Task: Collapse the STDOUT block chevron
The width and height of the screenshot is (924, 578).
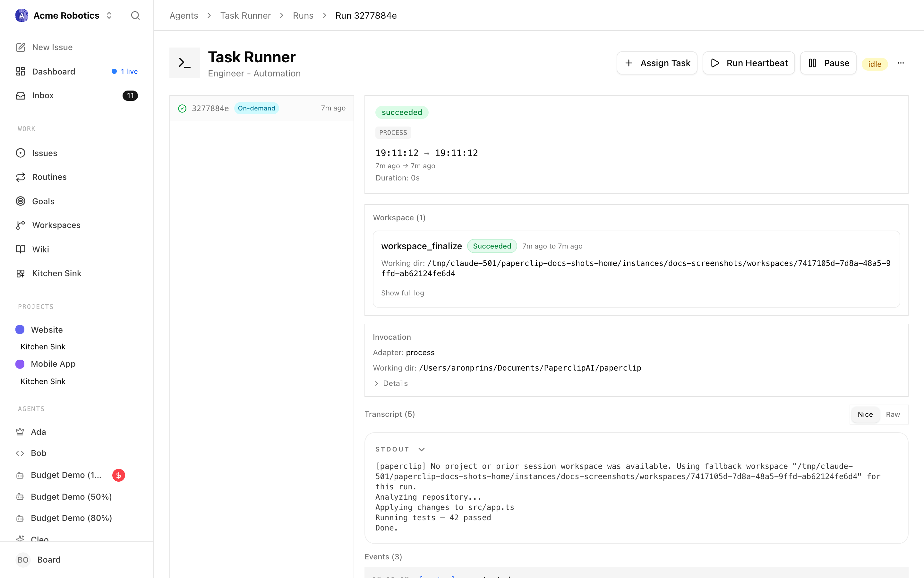Action: [422, 449]
